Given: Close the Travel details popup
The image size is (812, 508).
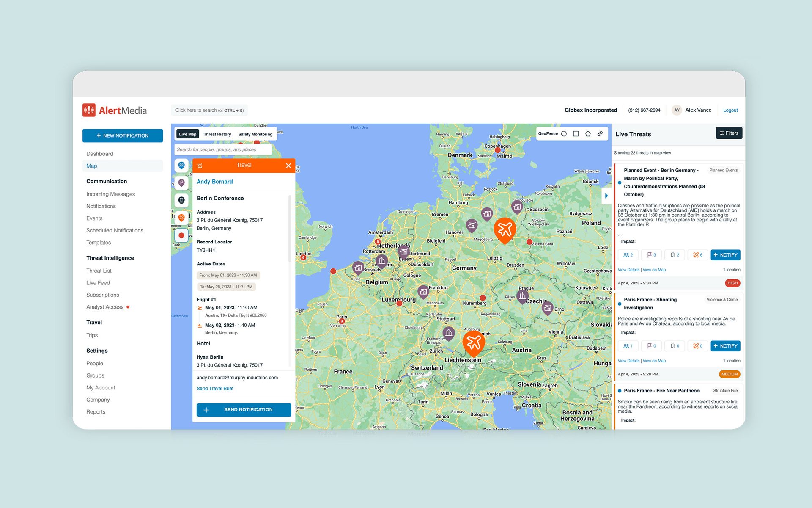Looking at the screenshot, I should pos(288,166).
